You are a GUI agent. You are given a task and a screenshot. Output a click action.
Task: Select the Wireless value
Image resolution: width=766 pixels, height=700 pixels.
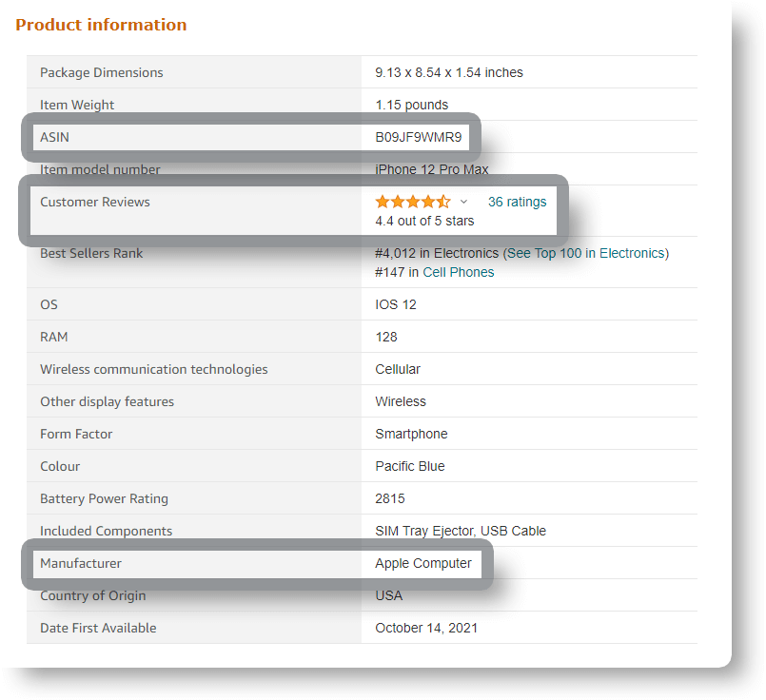[401, 401]
